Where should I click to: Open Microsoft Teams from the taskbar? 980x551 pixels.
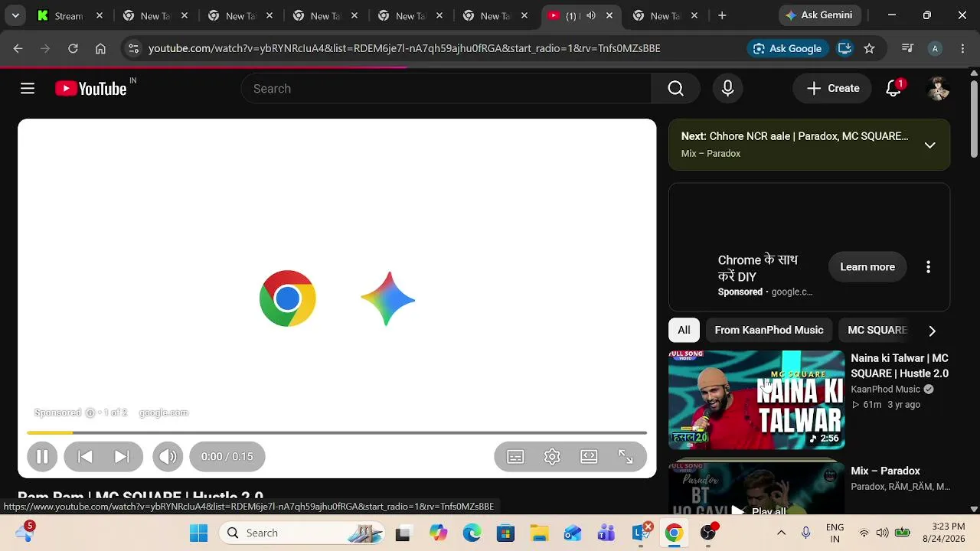[606, 533]
